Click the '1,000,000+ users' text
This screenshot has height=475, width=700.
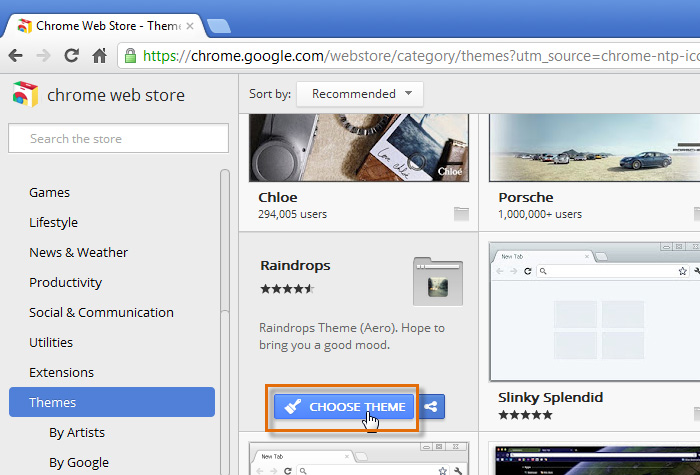pyautogui.click(x=540, y=214)
